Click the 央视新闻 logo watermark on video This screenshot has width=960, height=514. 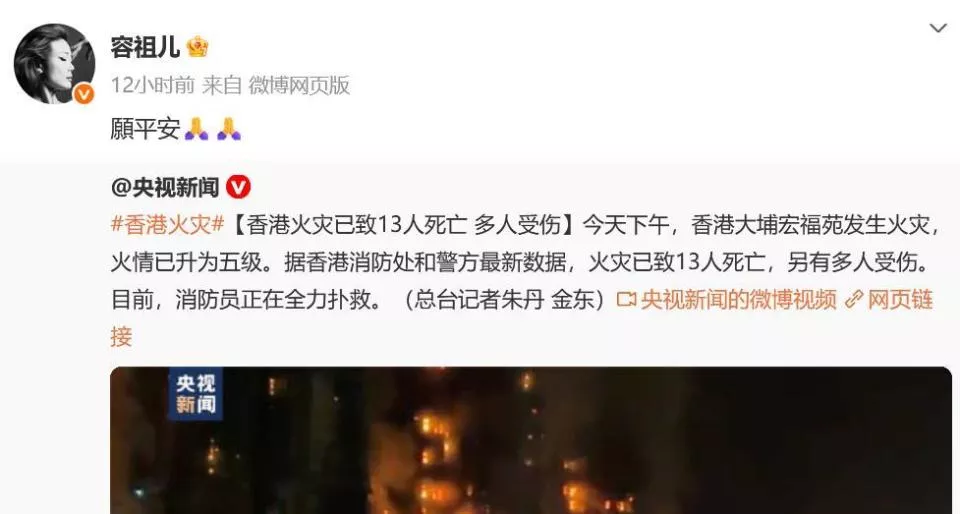(196, 395)
